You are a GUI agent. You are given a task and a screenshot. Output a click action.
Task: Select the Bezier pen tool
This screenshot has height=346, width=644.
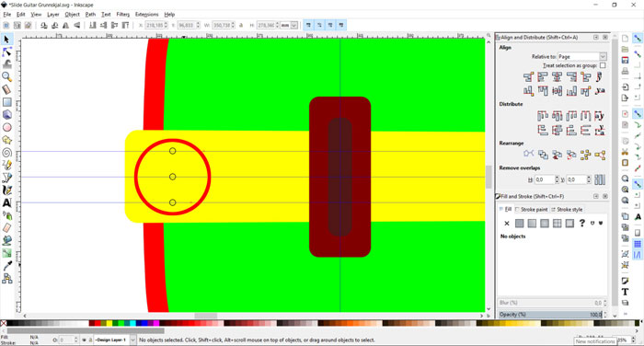(x=6, y=178)
